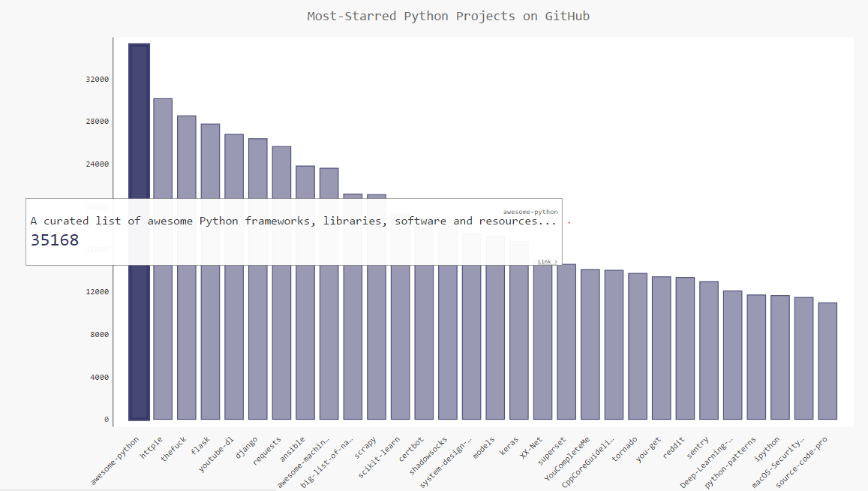Select the shadowsocks bar

pyautogui.click(x=448, y=342)
